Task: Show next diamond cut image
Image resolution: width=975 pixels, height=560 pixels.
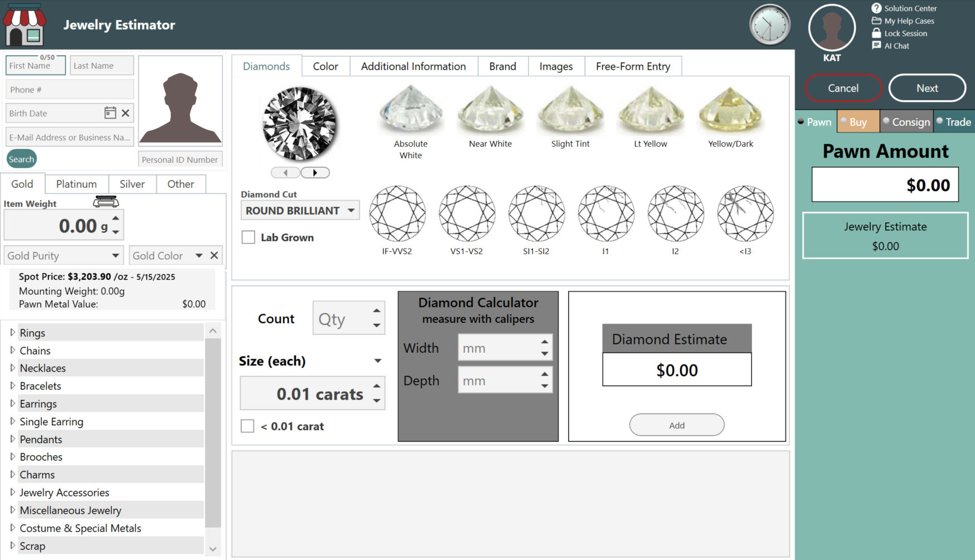Action: click(x=315, y=173)
